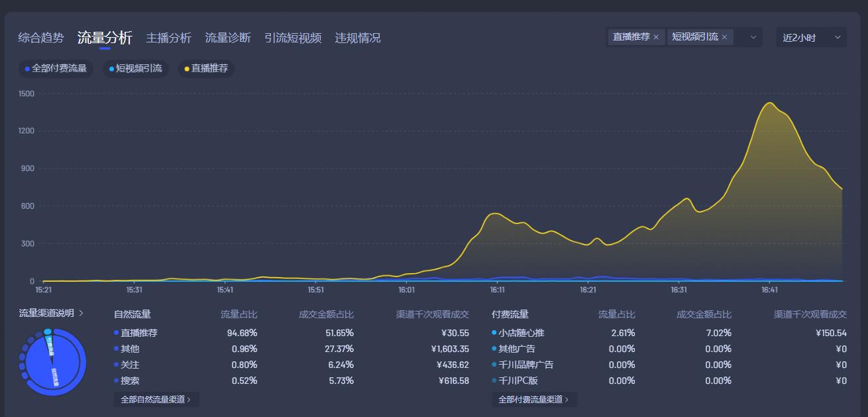Open the 主播分析 tab
The image size is (868, 417).
(168, 38)
